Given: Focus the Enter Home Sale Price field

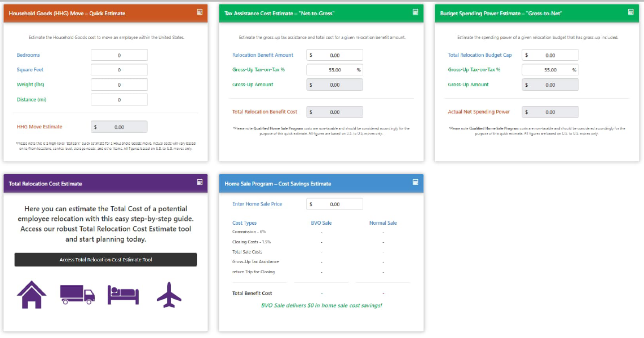Looking at the screenshot, I should pyautogui.click(x=335, y=204).
